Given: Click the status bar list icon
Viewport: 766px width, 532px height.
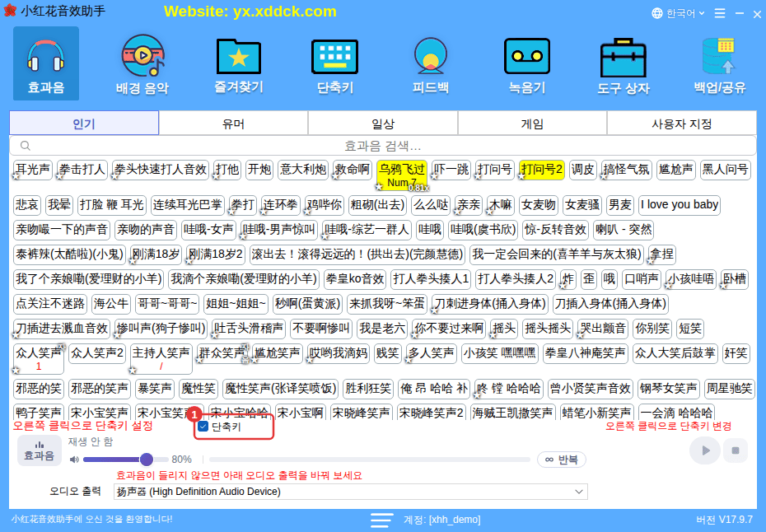Looking at the screenshot, I should [x=381, y=520].
